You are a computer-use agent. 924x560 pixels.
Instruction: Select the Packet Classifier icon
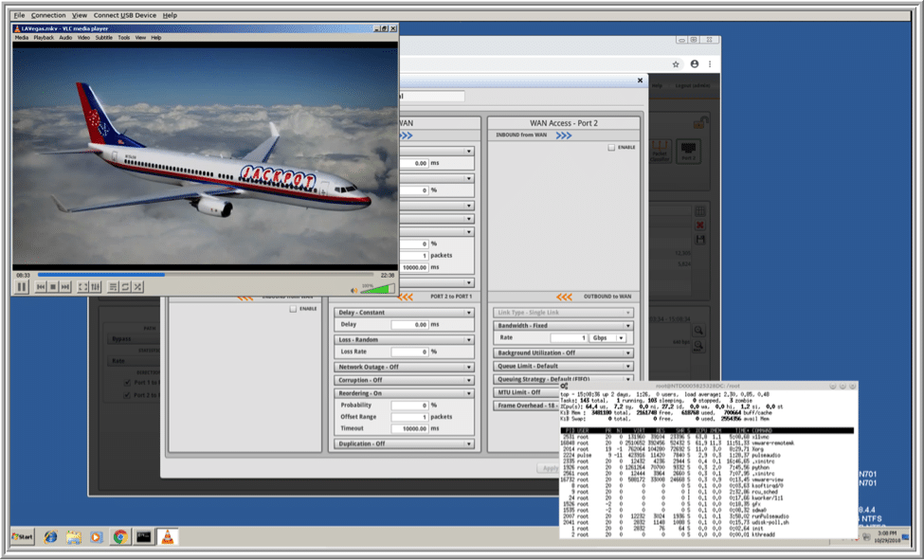coord(660,152)
